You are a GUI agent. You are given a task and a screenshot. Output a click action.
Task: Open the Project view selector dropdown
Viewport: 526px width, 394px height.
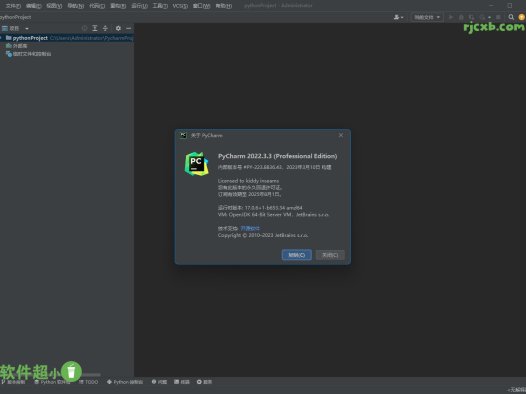[15, 29]
